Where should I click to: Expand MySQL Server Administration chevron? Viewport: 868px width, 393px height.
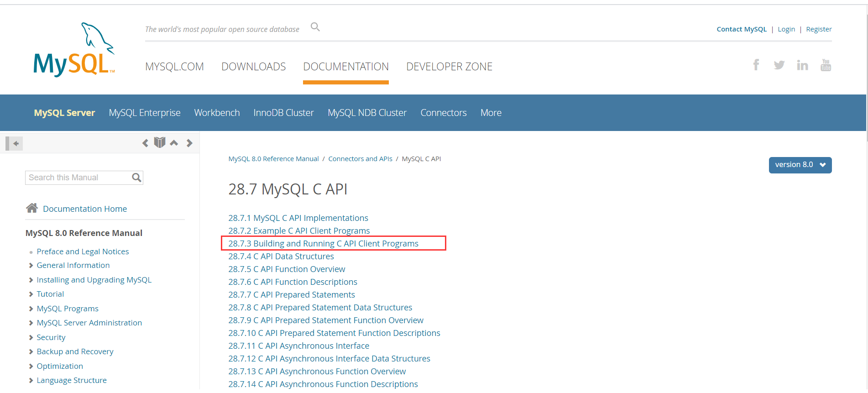click(x=31, y=323)
